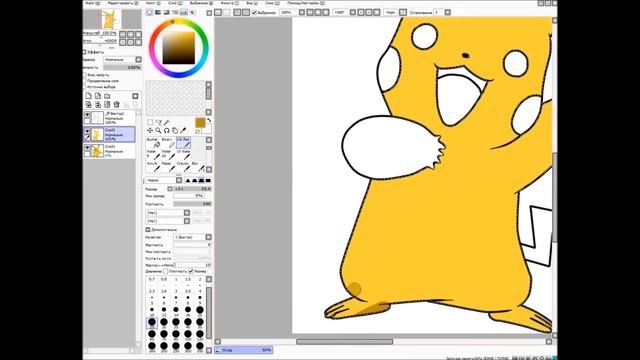Toggle the preserve opacity checkbox
Image resolution: width=640 pixels, height=360 pixels.
84,75
